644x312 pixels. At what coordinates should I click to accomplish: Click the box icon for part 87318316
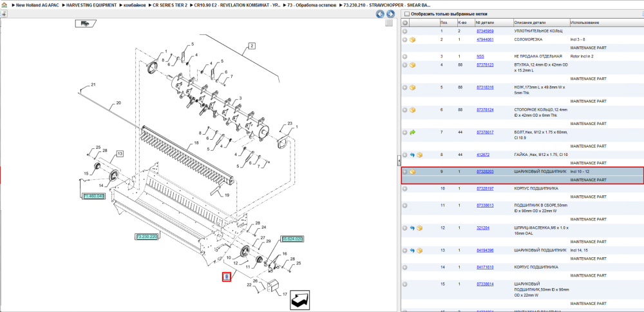(x=412, y=88)
